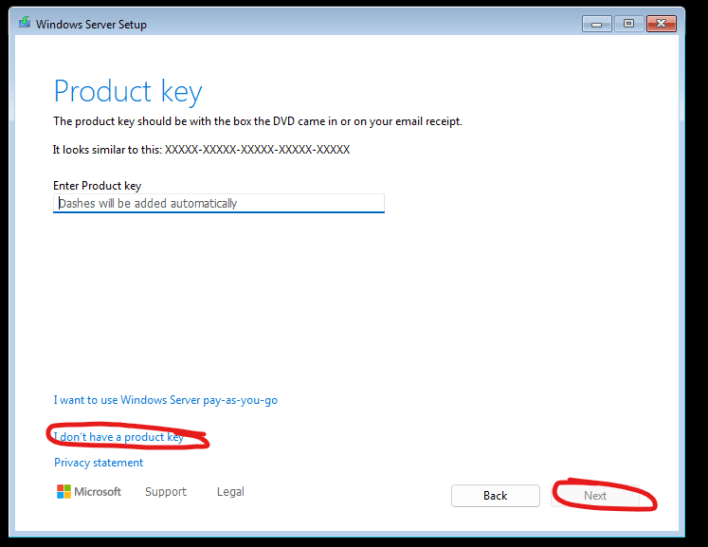Open the Support link in the footer
Viewport: 708px width, 547px height.
(166, 491)
